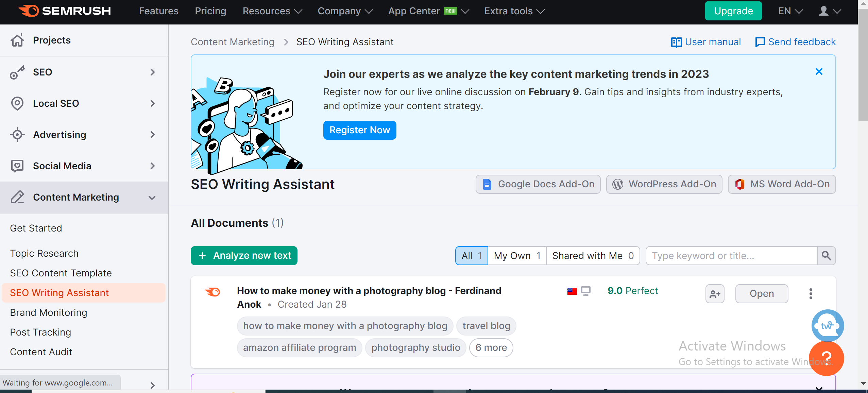Click the Social Media chat icon
The height and width of the screenshot is (393, 868).
coord(17,166)
